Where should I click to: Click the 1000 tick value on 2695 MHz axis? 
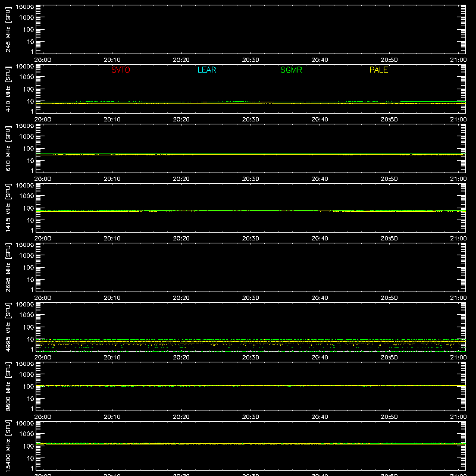[27, 256]
